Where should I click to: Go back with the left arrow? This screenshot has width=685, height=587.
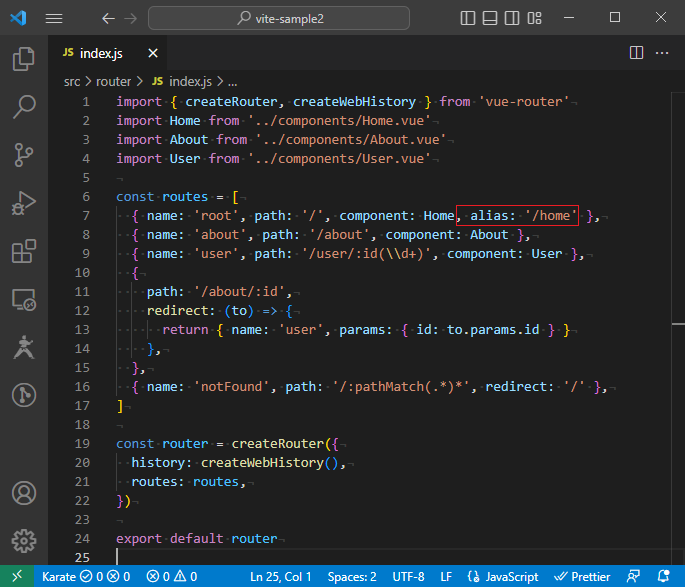tap(108, 18)
